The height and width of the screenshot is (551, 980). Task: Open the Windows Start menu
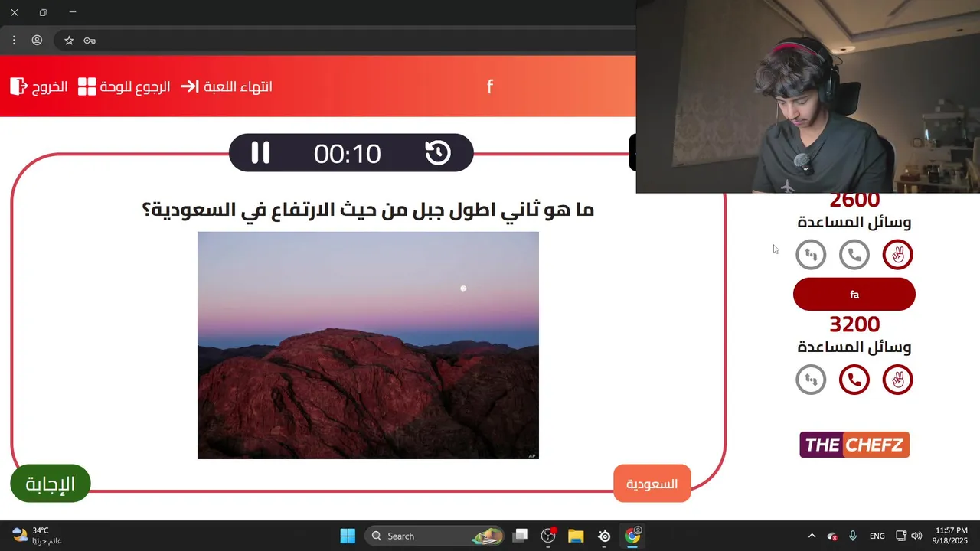point(348,536)
